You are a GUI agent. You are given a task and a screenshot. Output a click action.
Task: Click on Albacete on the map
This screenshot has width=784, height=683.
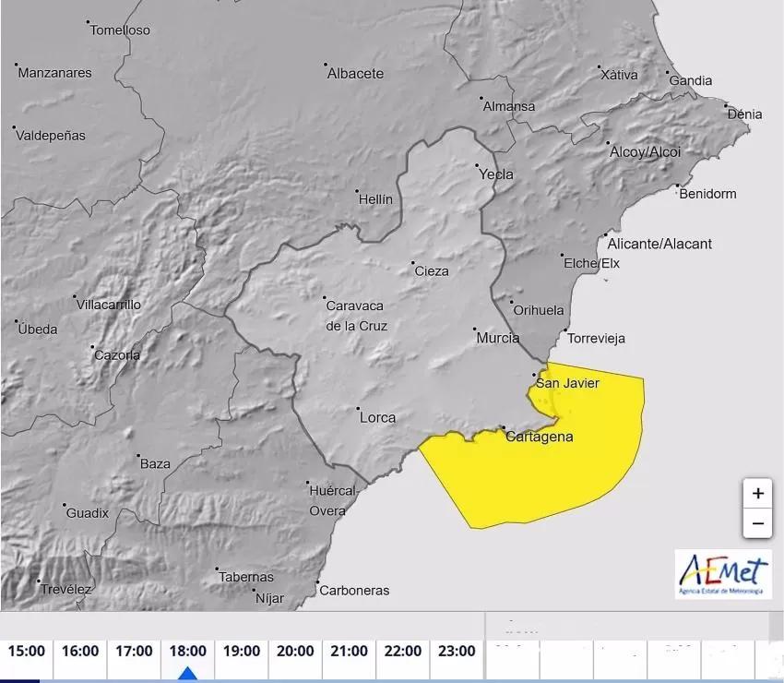[x=355, y=74]
